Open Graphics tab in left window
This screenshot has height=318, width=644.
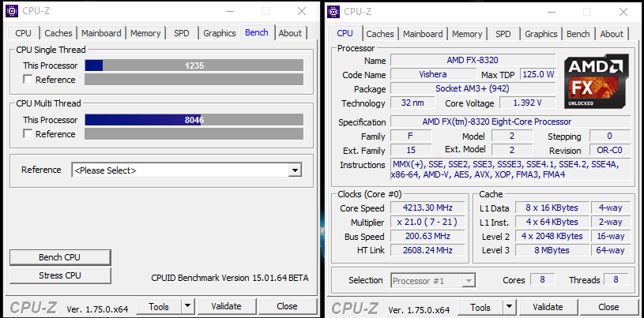tap(220, 33)
